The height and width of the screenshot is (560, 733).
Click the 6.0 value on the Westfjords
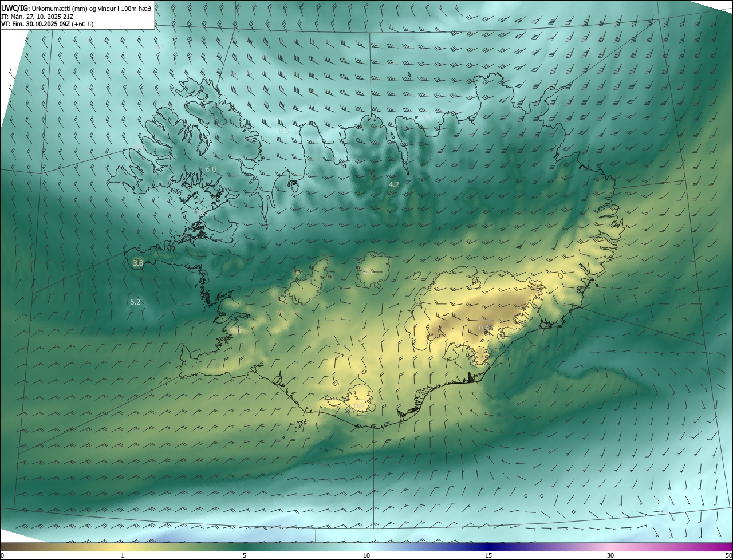pyautogui.click(x=211, y=169)
